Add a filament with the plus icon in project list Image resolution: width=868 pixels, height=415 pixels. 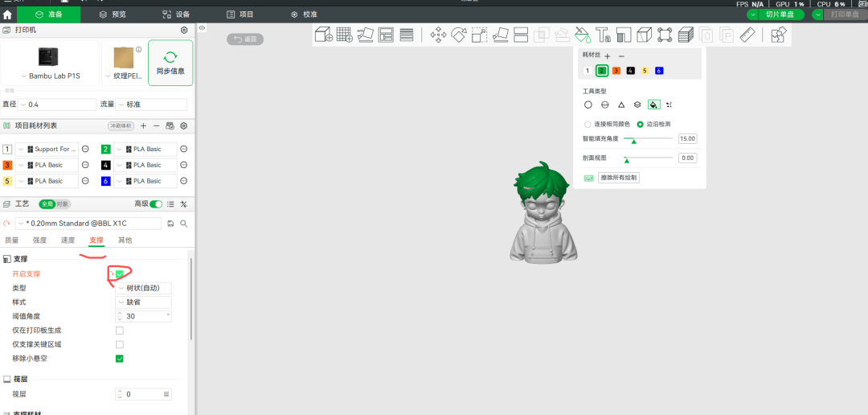pyautogui.click(x=143, y=125)
